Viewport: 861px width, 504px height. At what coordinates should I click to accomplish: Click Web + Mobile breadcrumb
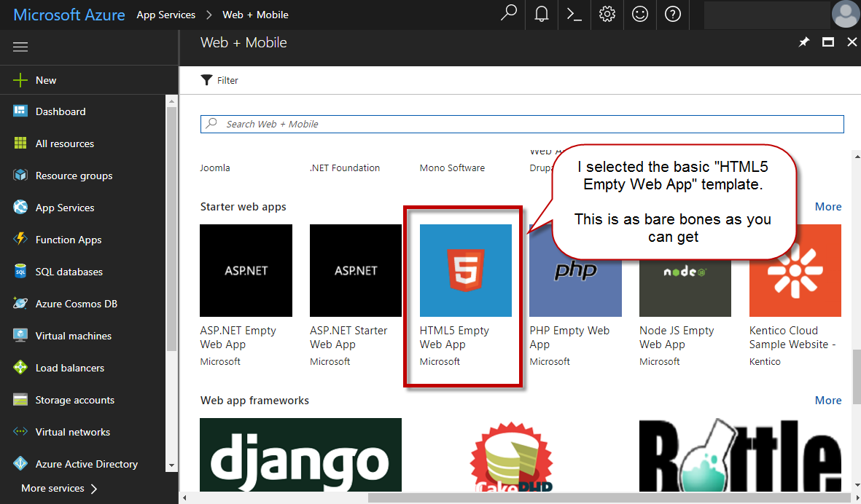click(255, 15)
